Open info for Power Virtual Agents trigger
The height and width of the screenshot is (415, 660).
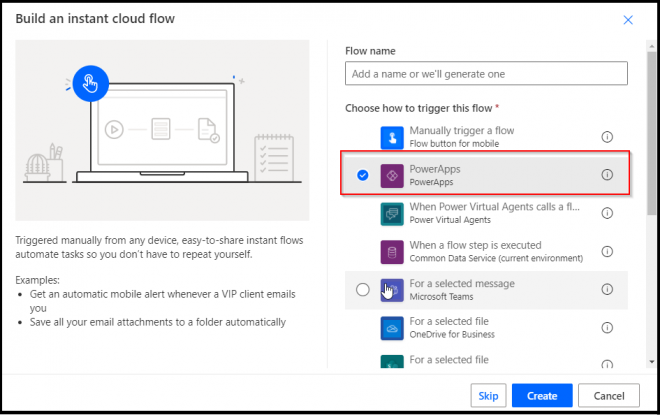tap(607, 213)
